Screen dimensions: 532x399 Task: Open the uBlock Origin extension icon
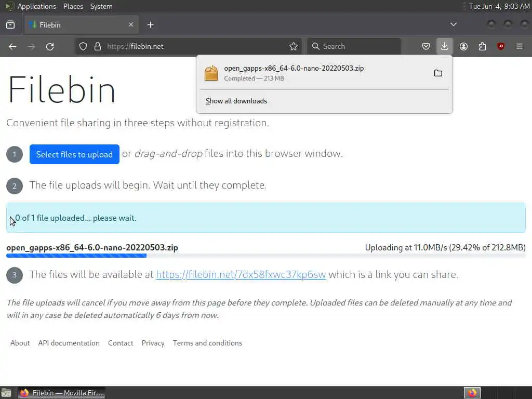[x=501, y=46]
